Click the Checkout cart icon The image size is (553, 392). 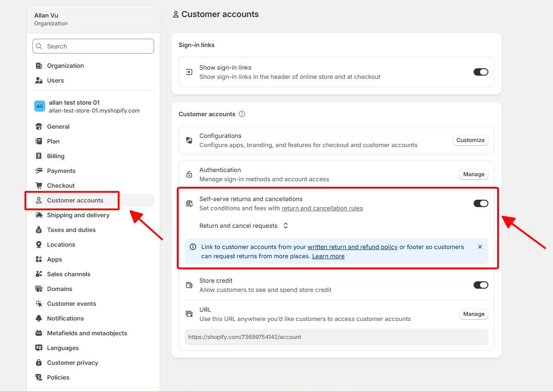coord(39,185)
